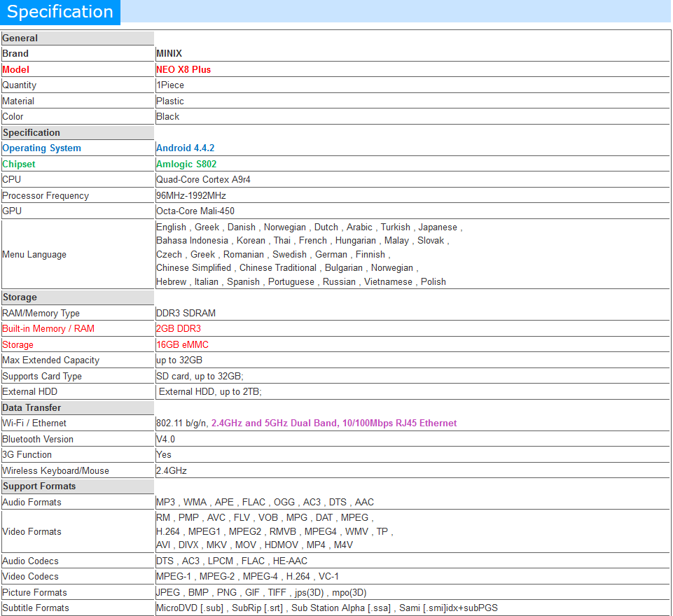Select the 16GB eMMC value
The height and width of the screenshot is (616, 673).
[182, 345]
